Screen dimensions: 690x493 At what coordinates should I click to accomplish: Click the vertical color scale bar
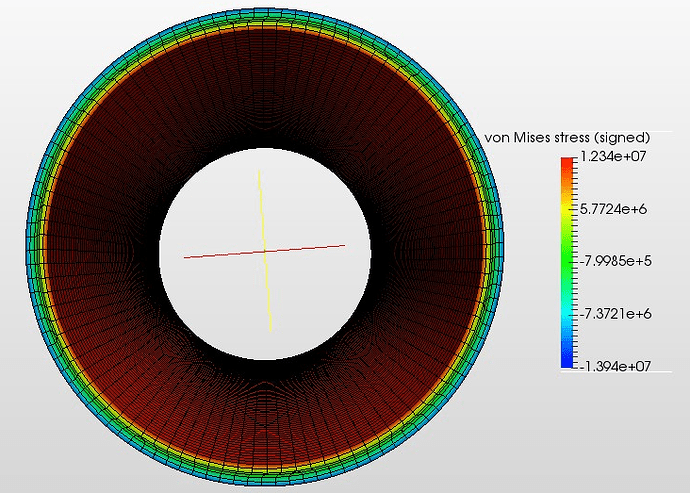pyautogui.click(x=567, y=263)
